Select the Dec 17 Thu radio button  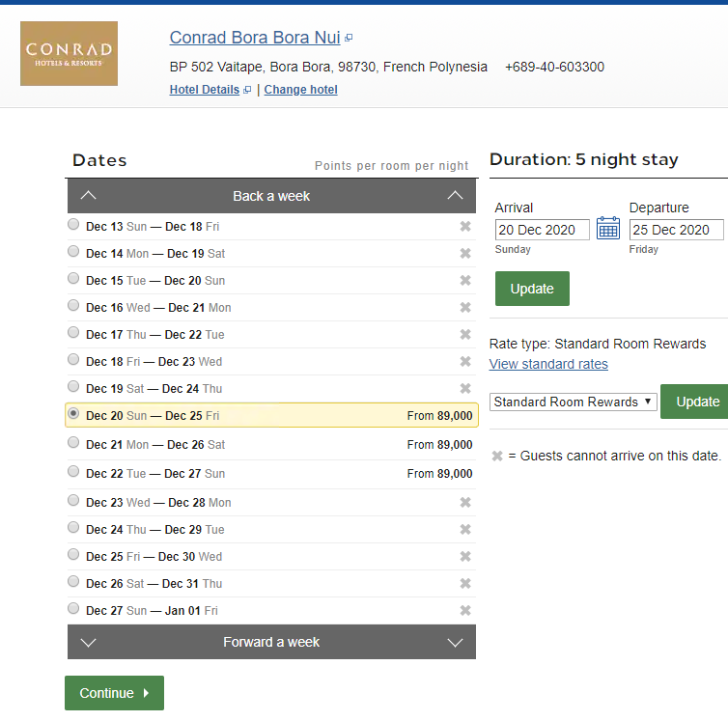[73, 332]
